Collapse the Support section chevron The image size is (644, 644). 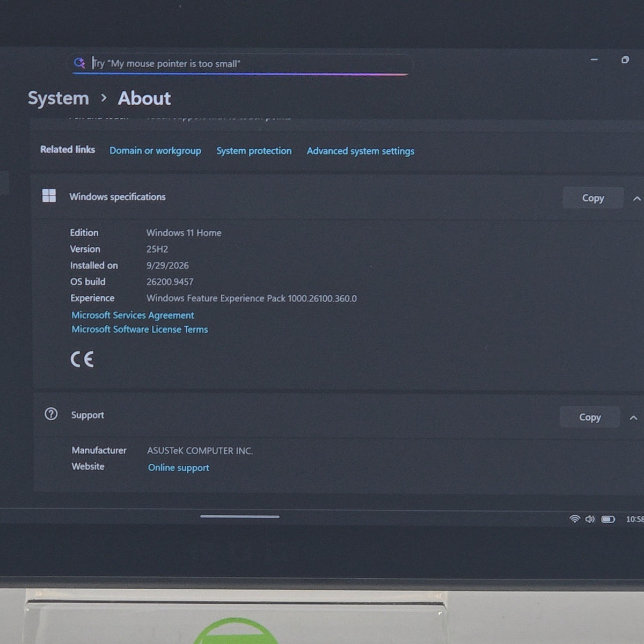(x=633, y=418)
